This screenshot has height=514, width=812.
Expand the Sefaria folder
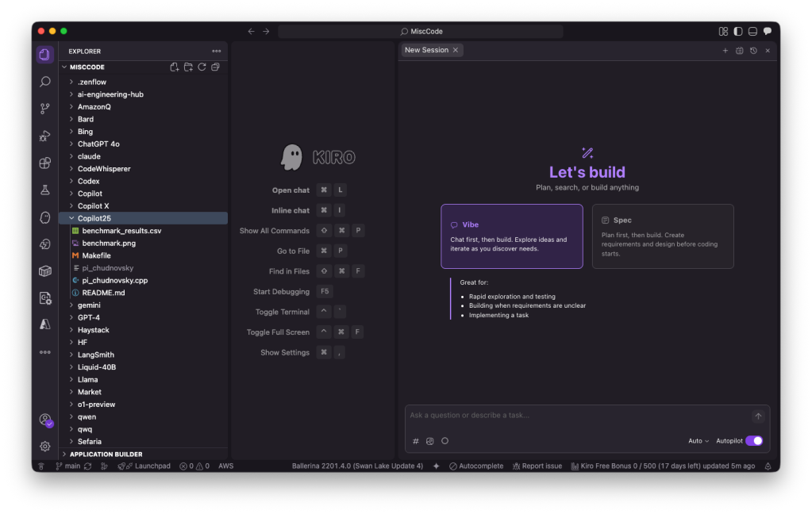point(144,442)
